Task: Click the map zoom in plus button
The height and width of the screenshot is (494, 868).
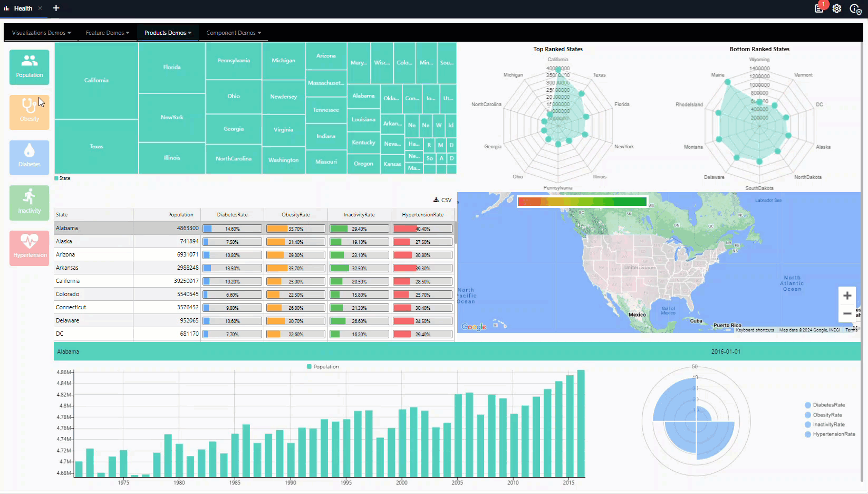Action: (847, 296)
